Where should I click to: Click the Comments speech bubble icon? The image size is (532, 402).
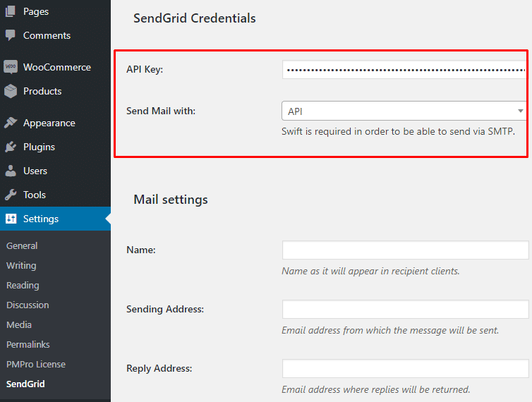click(x=11, y=35)
